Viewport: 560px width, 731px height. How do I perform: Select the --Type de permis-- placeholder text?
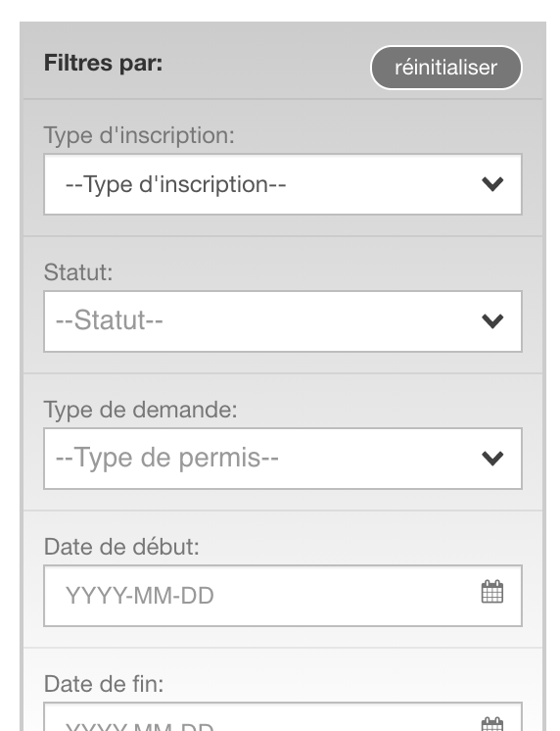166,458
